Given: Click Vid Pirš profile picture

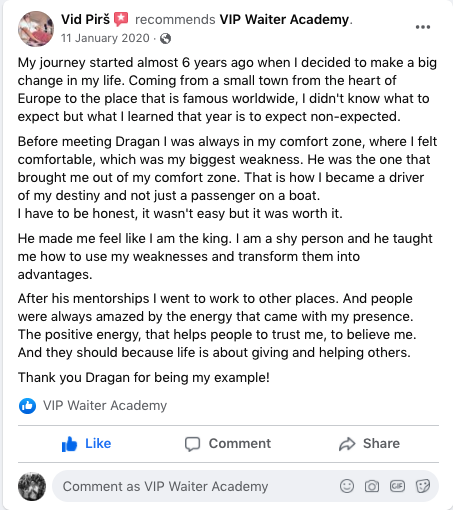Looking at the screenshot, I should tap(36, 29).
